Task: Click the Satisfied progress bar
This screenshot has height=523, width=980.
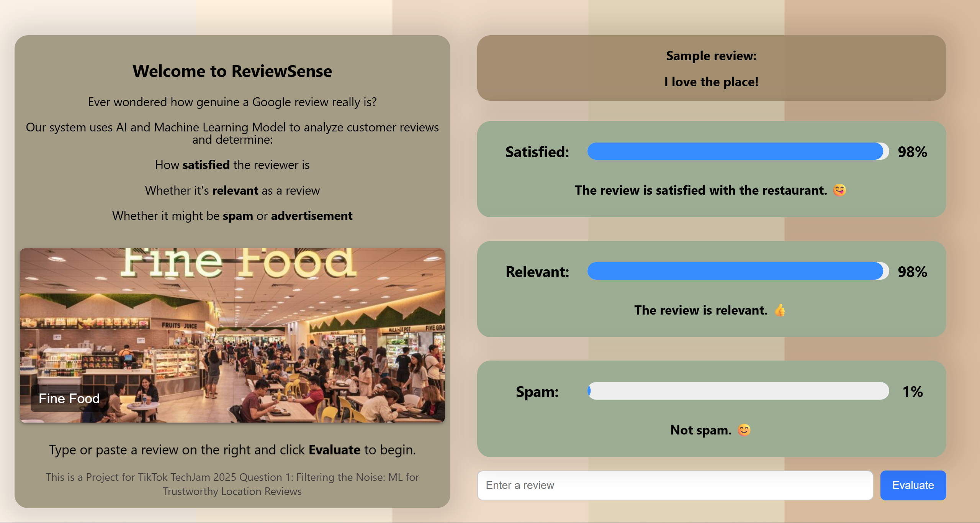Action: click(738, 151)
